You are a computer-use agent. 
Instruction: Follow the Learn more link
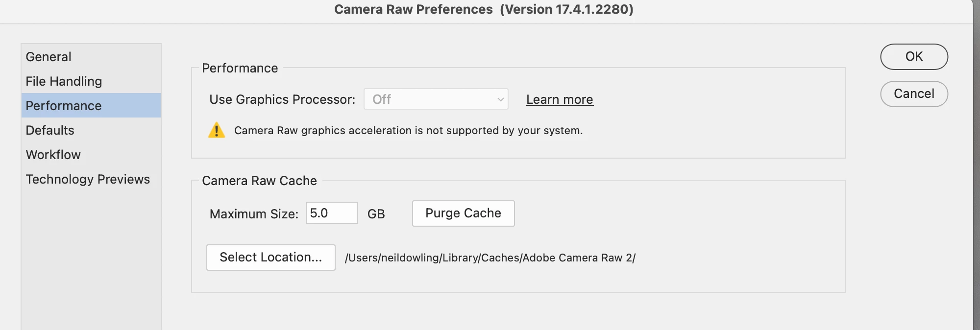point(560,99)
